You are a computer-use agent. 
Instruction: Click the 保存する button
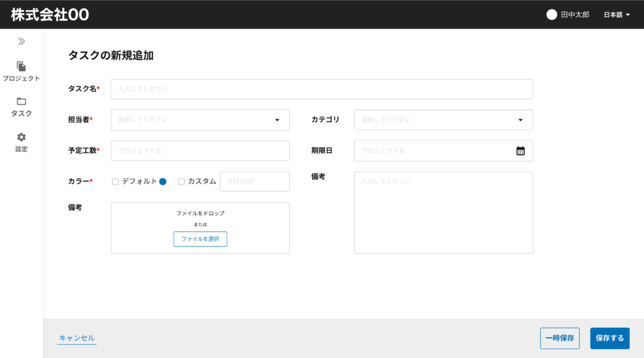(x=610, y=338)
